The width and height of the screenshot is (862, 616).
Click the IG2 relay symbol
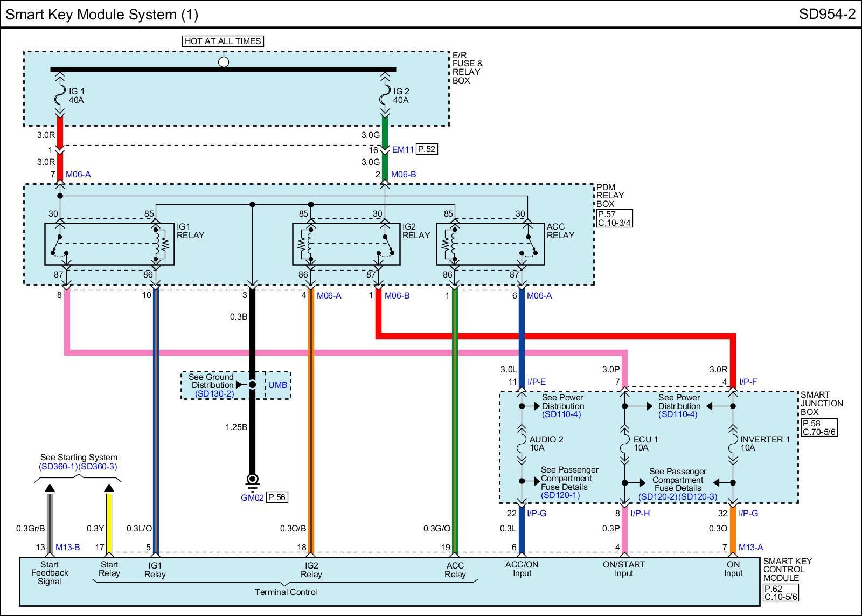[346, 244]
